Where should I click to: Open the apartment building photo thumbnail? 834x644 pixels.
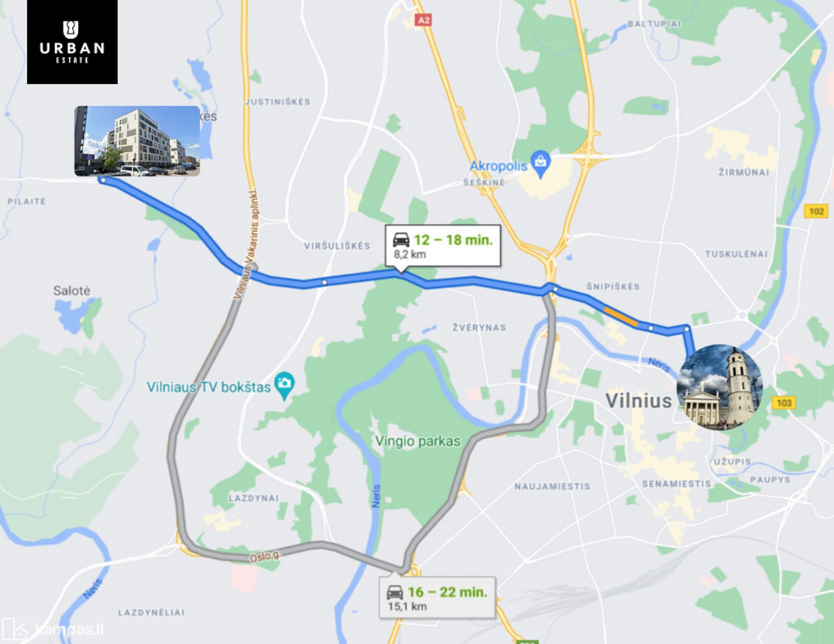pos(137,141)
